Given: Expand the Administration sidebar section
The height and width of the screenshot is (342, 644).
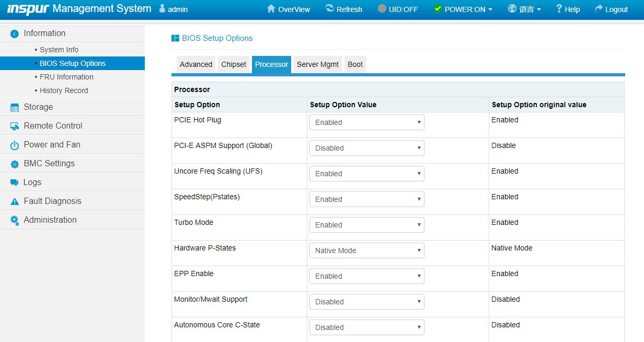Looking at the screenshot, I should click(72, 220).
